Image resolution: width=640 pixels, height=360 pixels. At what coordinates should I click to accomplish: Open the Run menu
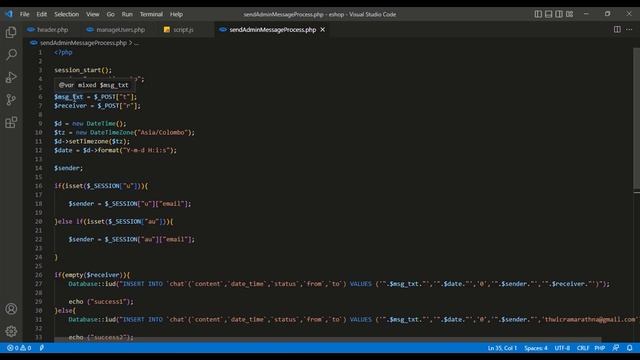[x=127, y=14]
